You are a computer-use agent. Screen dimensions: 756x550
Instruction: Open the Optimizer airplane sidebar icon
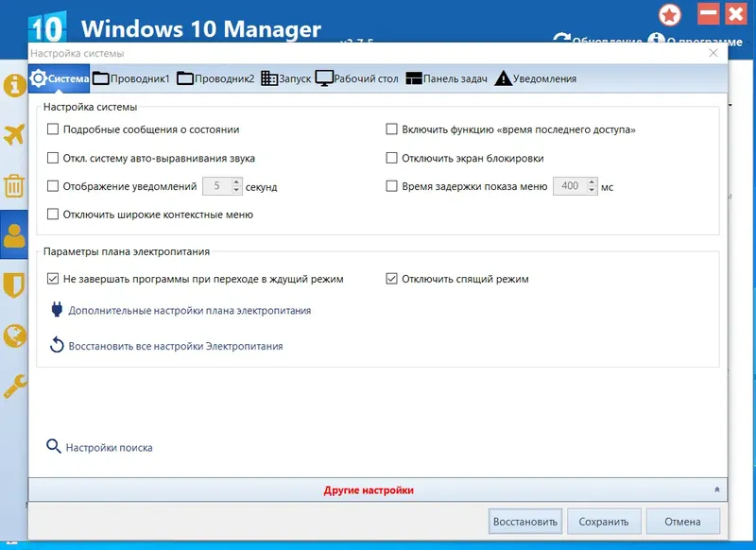[x=14, y=134]
